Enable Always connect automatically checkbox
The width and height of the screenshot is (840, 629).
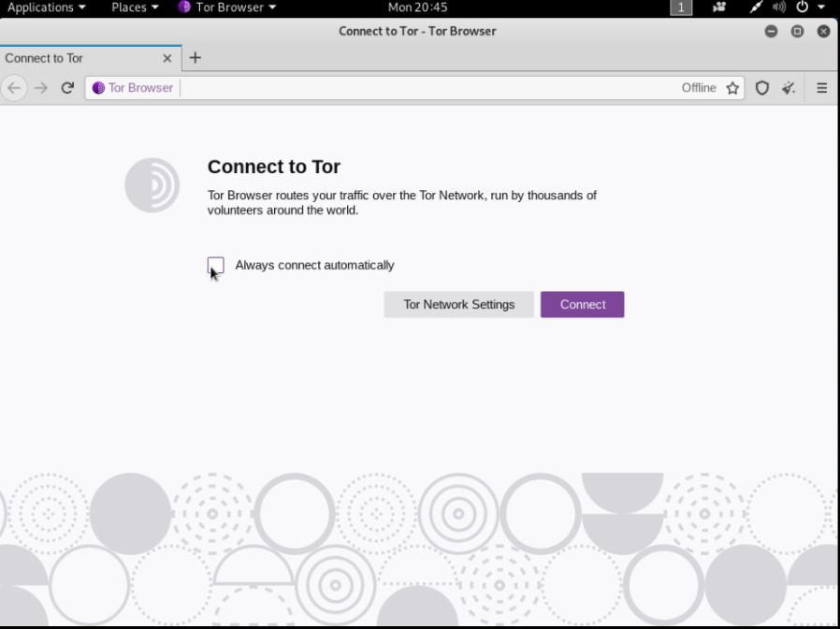pyautogui.click(x=216, y=265)
